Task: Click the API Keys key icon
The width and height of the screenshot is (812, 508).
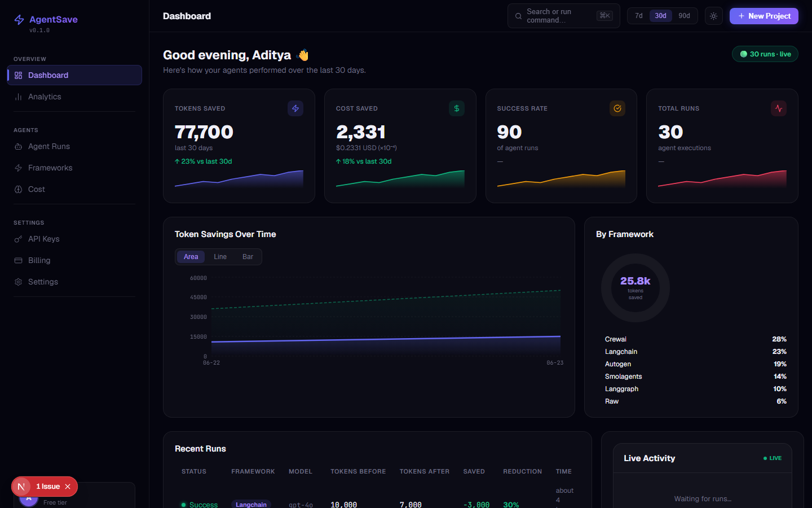Action: point(18,239)
